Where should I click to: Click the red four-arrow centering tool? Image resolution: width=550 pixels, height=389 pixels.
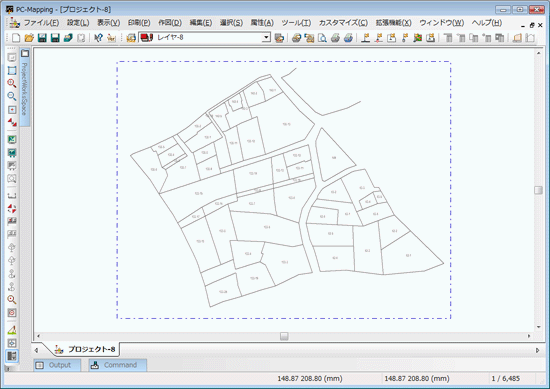pyautogui.click(x=12, y=209)
